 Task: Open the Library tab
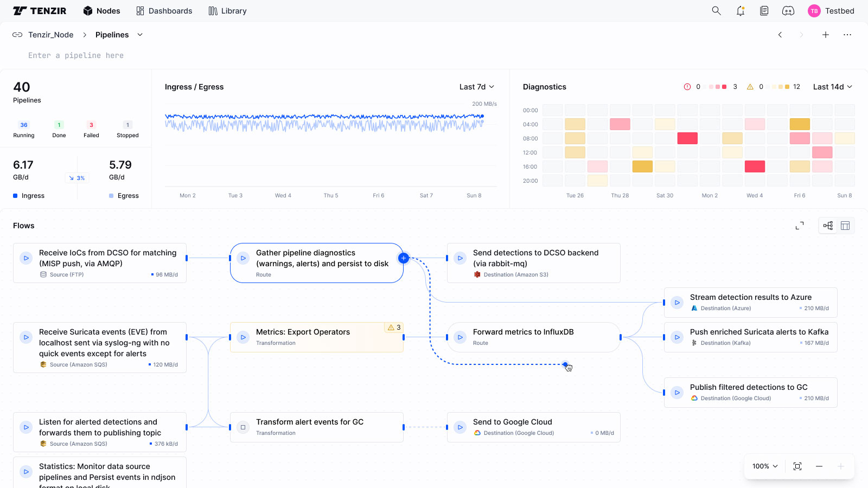click(x=227, y=11)
